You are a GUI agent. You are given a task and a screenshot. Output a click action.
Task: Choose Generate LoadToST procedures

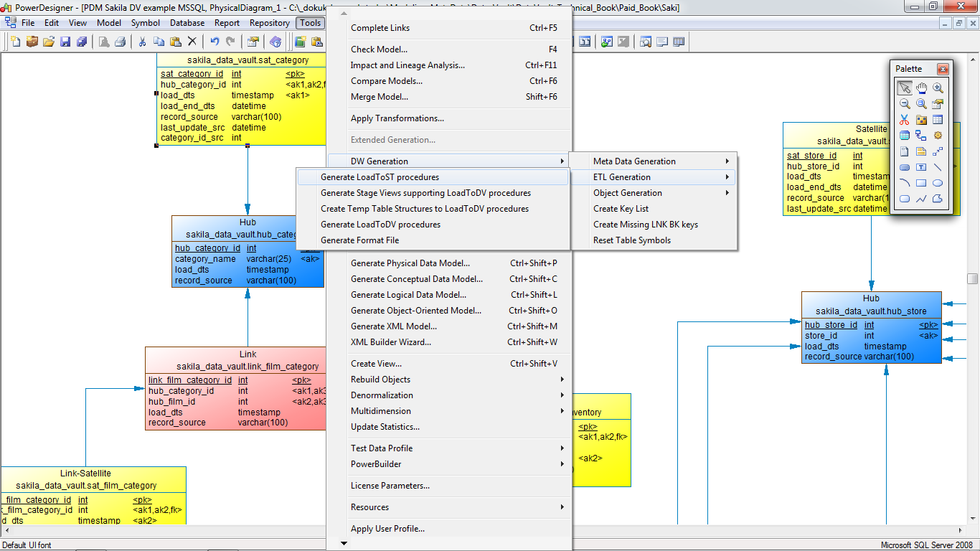(x=433, y=177)
